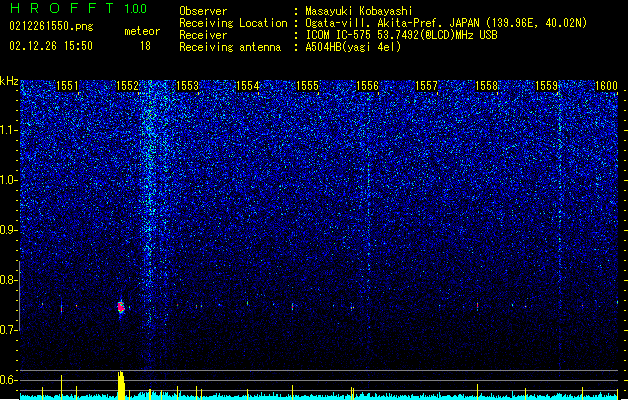629x400 pixels.
Task: Click the 1554 time marker
Action: (248, 86)
